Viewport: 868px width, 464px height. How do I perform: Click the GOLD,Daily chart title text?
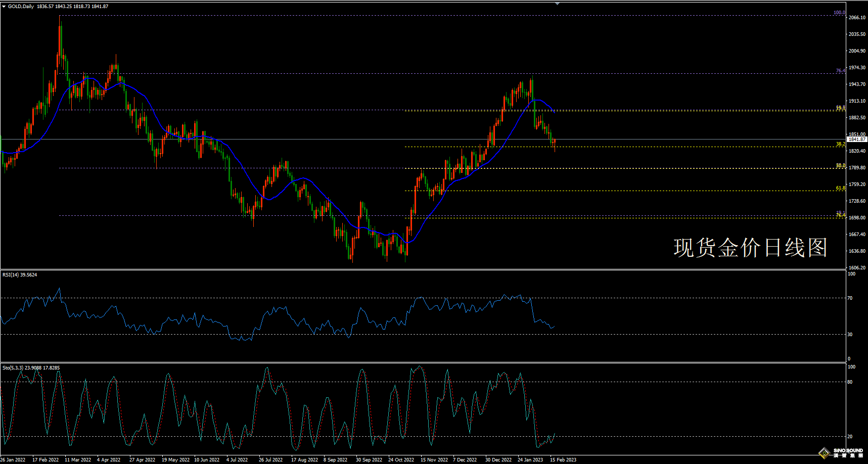point(21,7)
